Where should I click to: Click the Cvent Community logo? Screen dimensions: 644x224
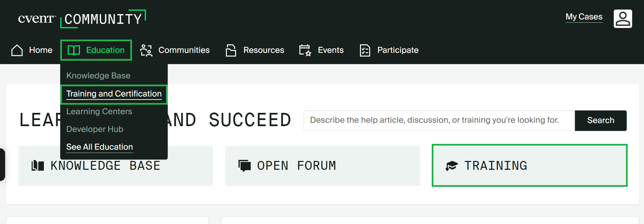click(x=82, y=19)
